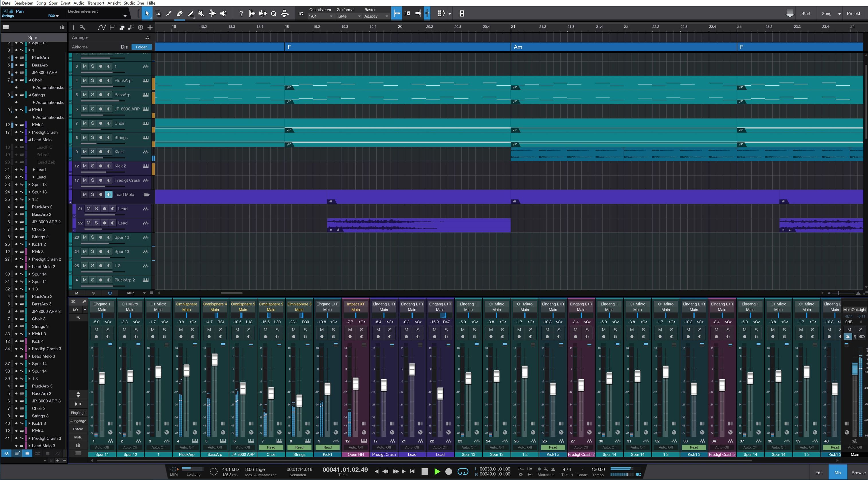868x480 pixels.
Task: Expand the Predigt Crash 2 track
Action: coord(29,259)
